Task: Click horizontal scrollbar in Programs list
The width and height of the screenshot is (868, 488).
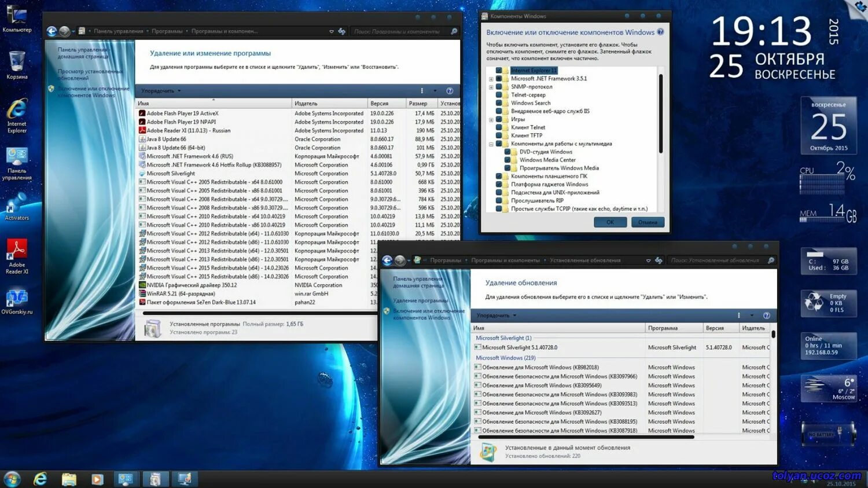Action: click(259, 313)
